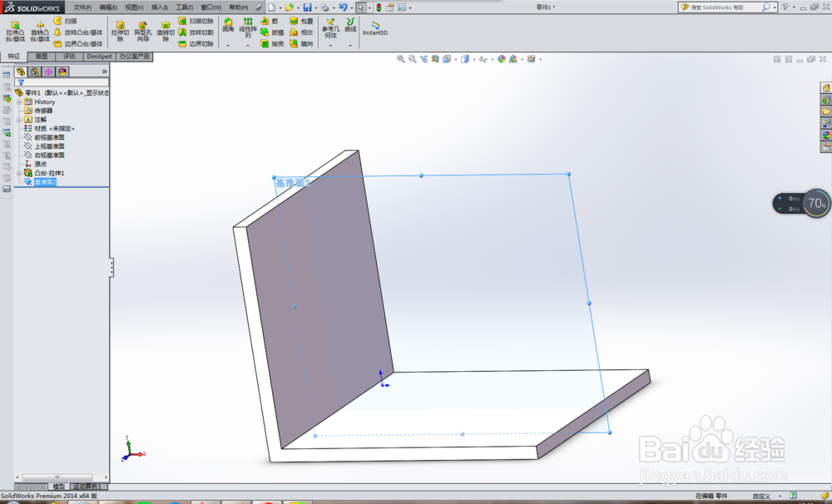832x504 pixels.
Task: Select 右视基准面 in the feature tree
Action: click(x=49, y=156)
